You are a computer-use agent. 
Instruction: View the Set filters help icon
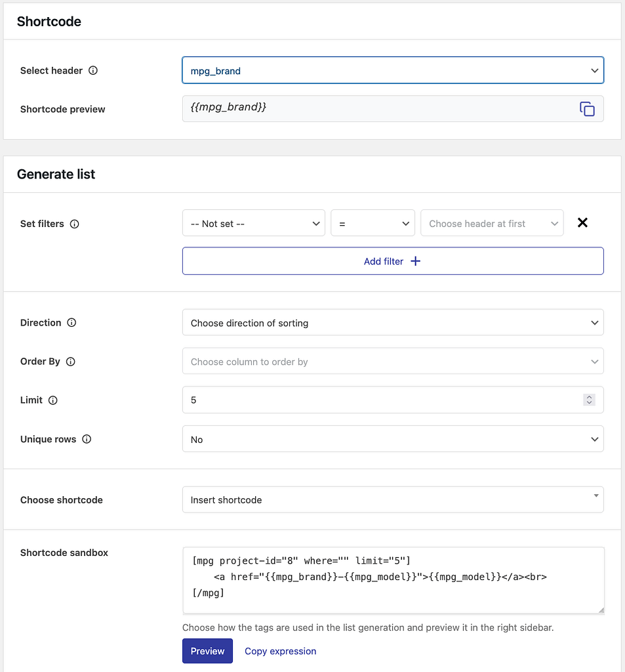point(75,224)
